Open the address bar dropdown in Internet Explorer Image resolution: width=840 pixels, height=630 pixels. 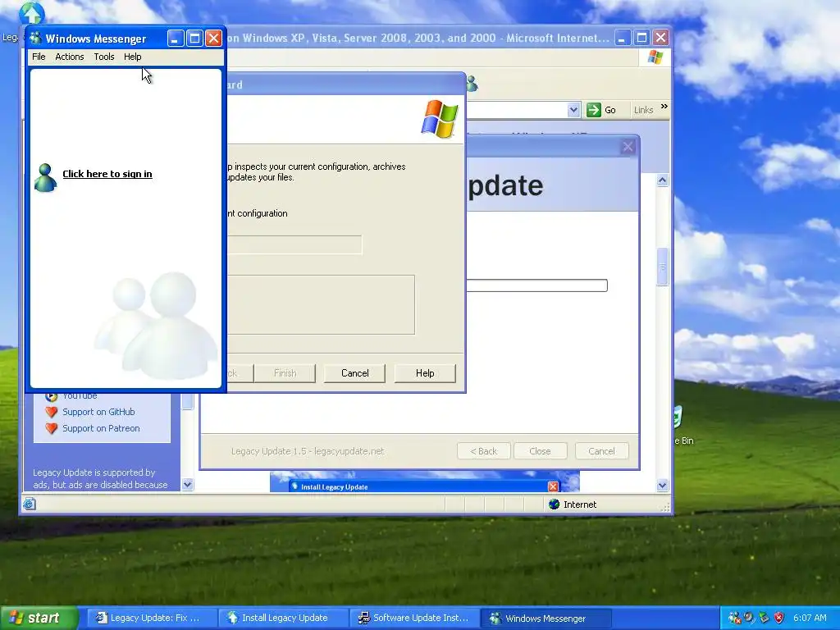[573, 110]
